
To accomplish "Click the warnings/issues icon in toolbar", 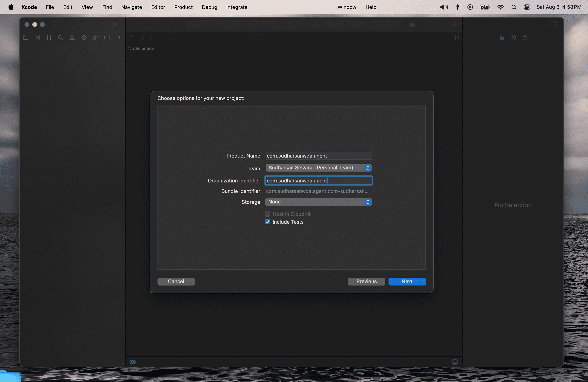I will [x=72, y=38].
